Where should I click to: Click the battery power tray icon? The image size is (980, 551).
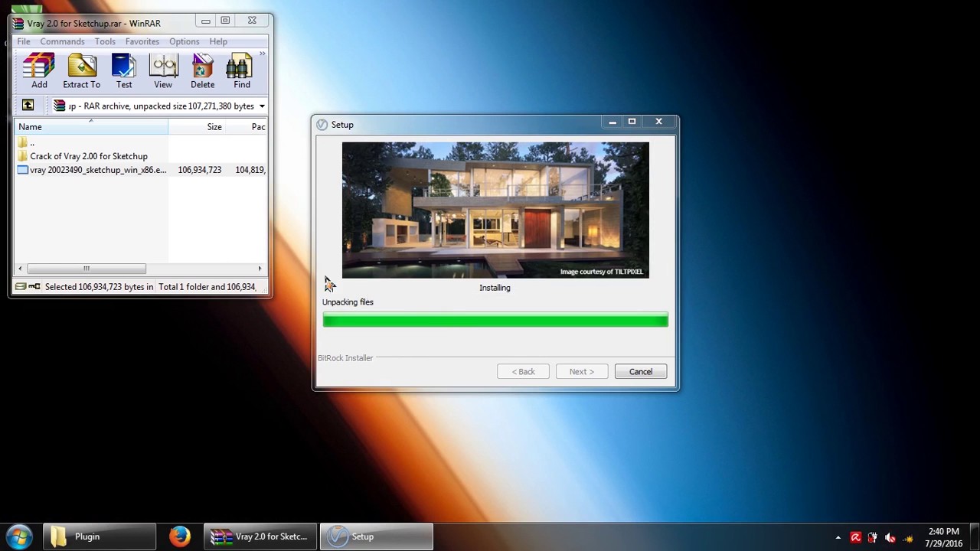873,538
